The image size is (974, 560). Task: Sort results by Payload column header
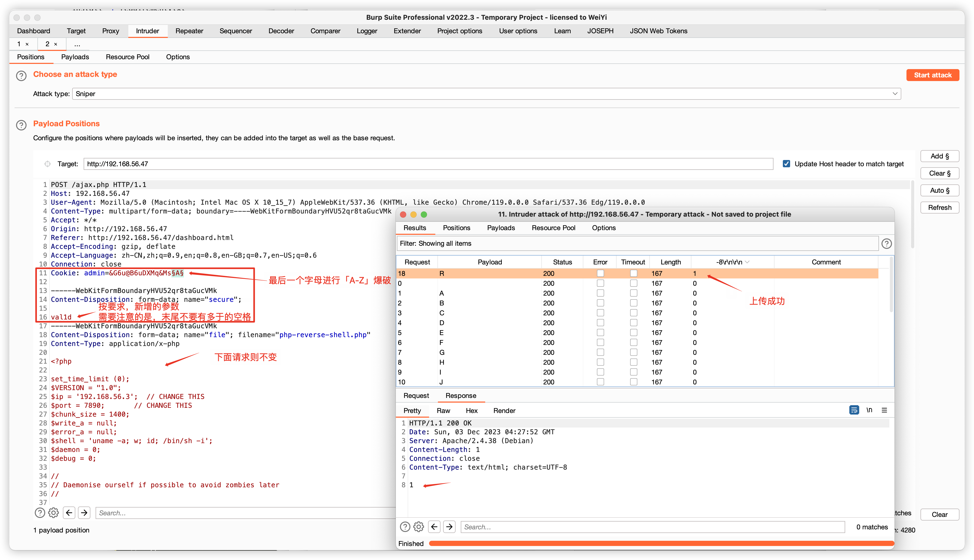click(x=490, y=262)
